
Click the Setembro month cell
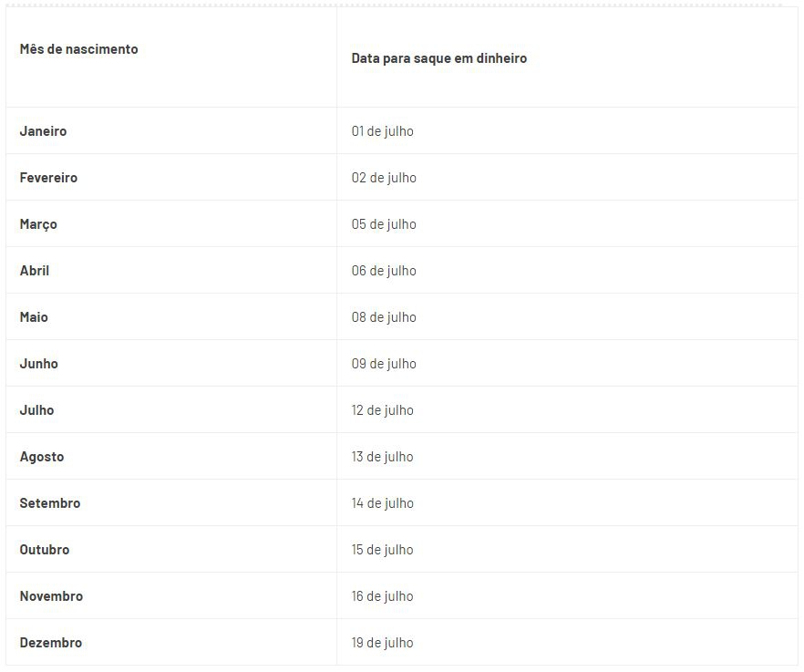pyautogui.click(x=50, y=503)
